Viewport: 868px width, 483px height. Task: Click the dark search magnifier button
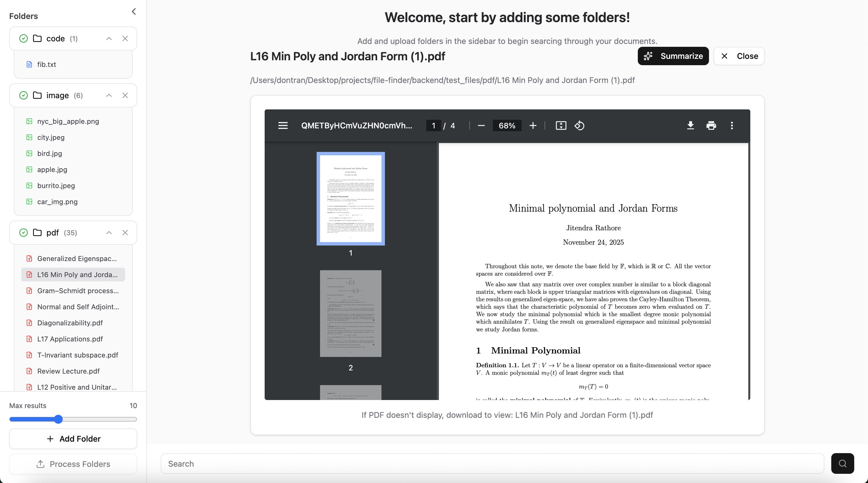[842, 463]
